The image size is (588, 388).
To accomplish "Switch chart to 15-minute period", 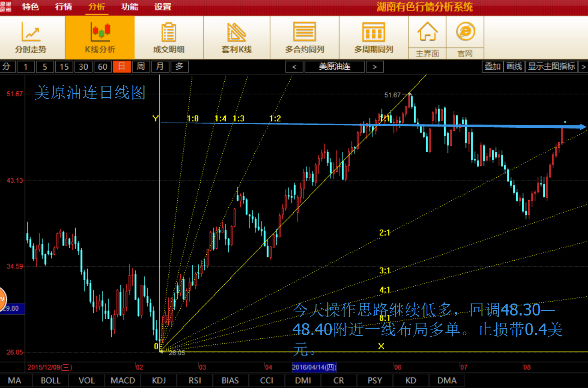I will (x=64, y=66).
